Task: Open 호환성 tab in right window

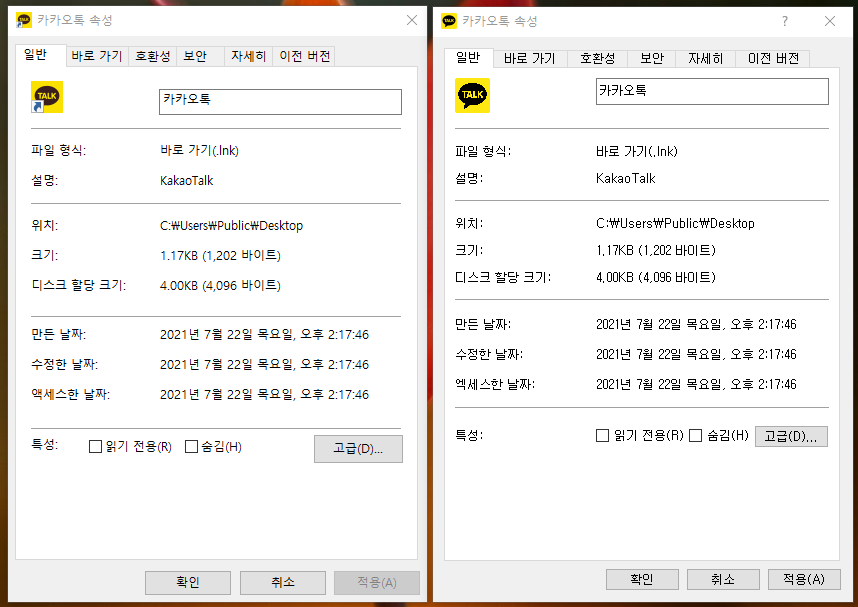Action: [598, 59]
